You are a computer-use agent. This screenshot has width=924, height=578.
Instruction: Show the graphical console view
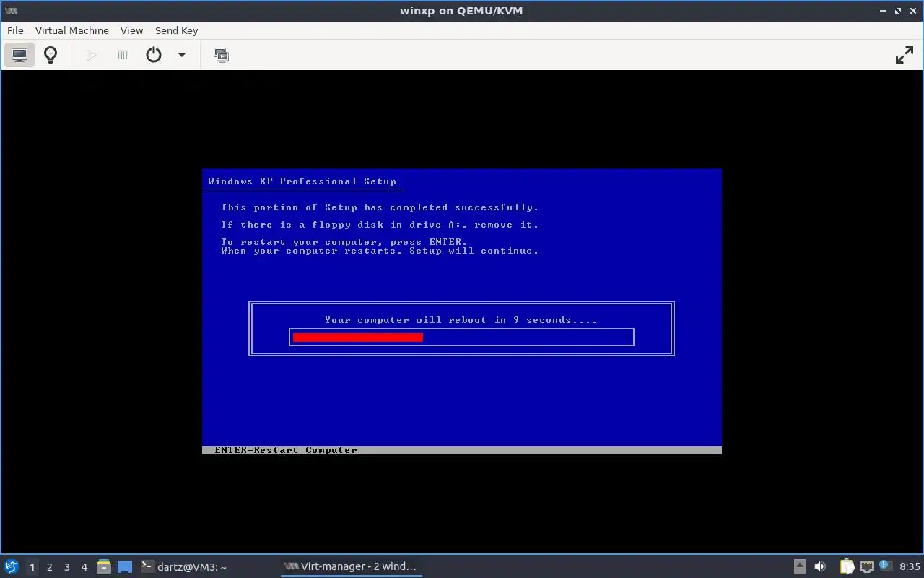(19, 55)
